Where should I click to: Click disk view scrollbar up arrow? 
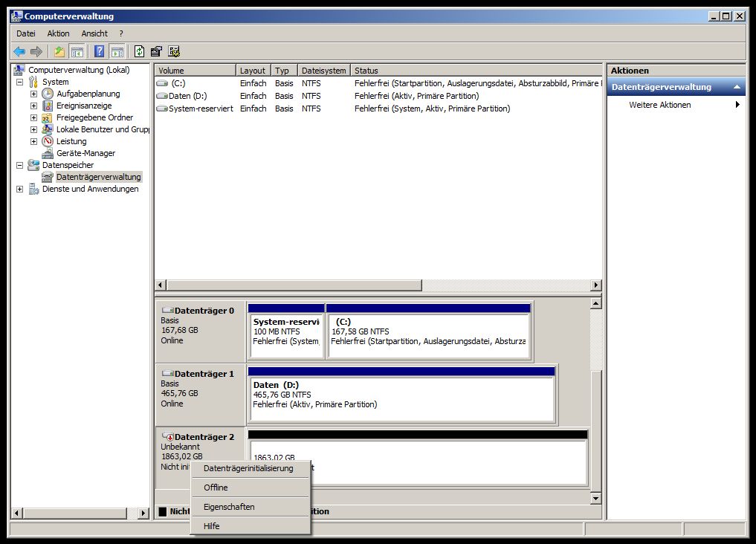596,303
